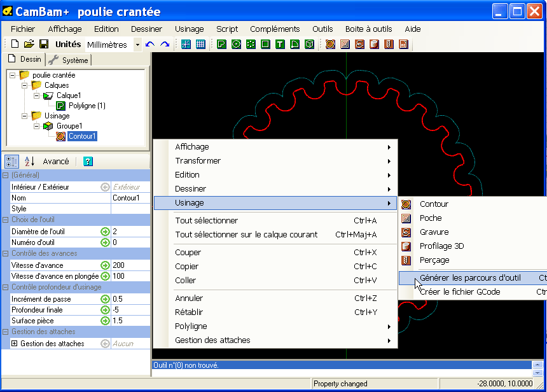This screenshot has height=392, width=547.
Task: Collapse the Calques tree folder
Action: 24,85
